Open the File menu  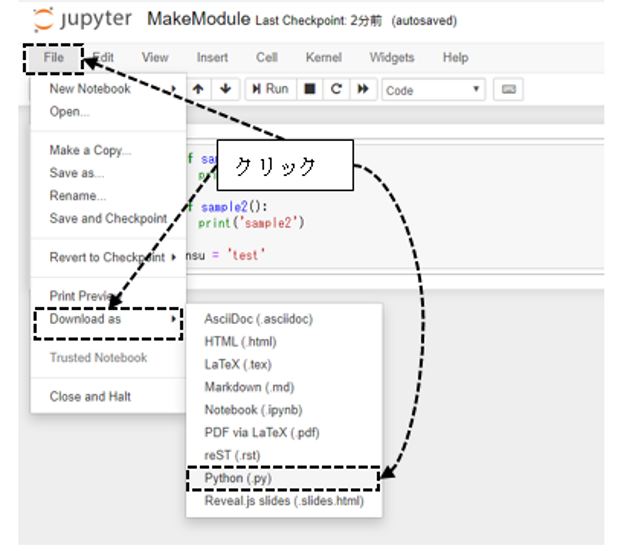click(54, 58)
